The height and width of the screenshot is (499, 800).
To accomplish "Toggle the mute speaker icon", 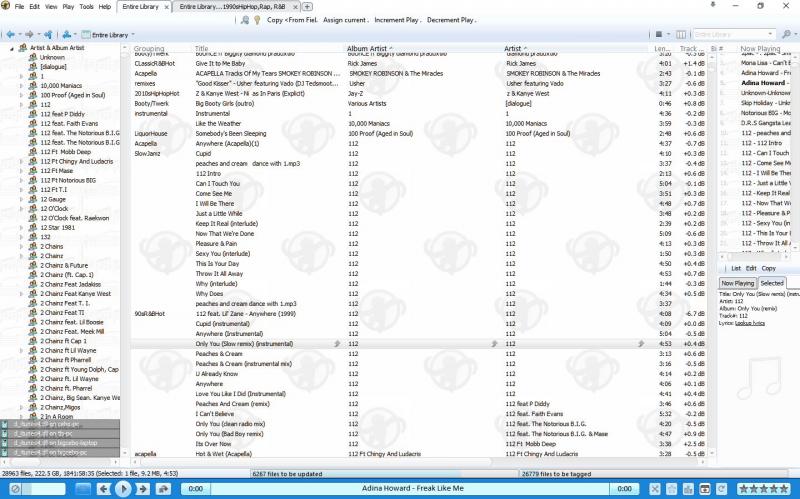I will coord(15,489).
